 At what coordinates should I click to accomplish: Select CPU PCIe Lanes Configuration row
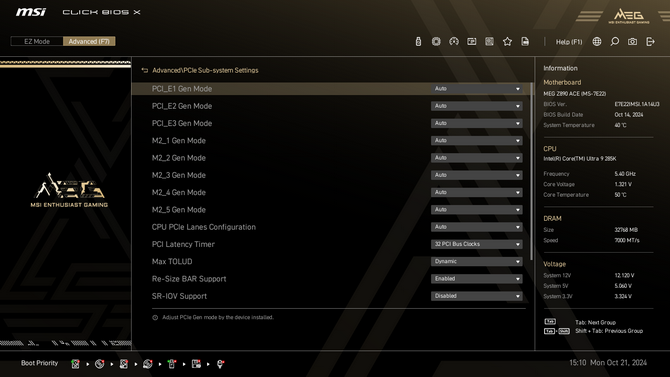tap(331, 227)
